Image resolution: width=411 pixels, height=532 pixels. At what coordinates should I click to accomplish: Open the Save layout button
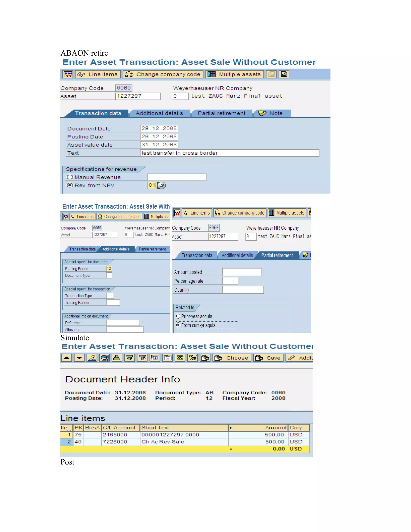coord(268,358)
